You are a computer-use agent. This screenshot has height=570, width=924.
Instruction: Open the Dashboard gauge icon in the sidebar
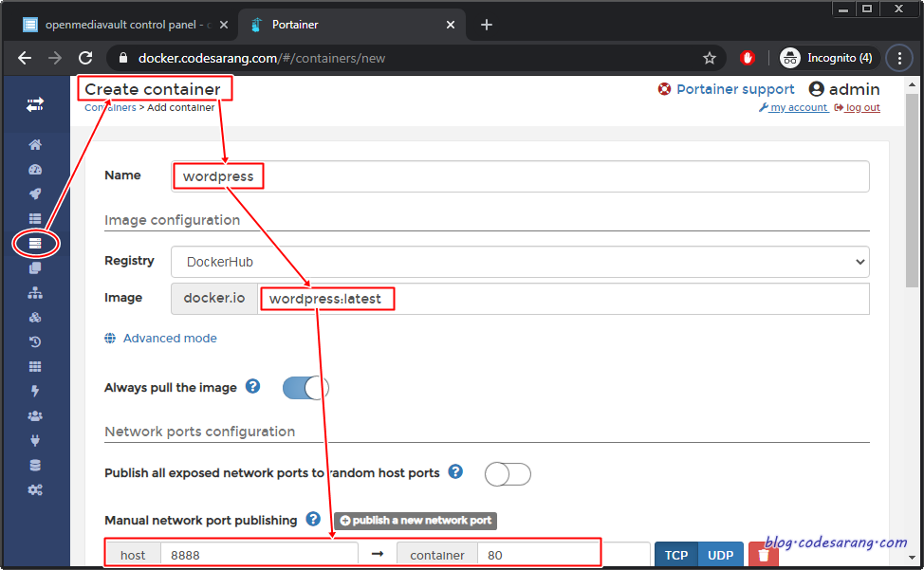click(x=35, y=170)
